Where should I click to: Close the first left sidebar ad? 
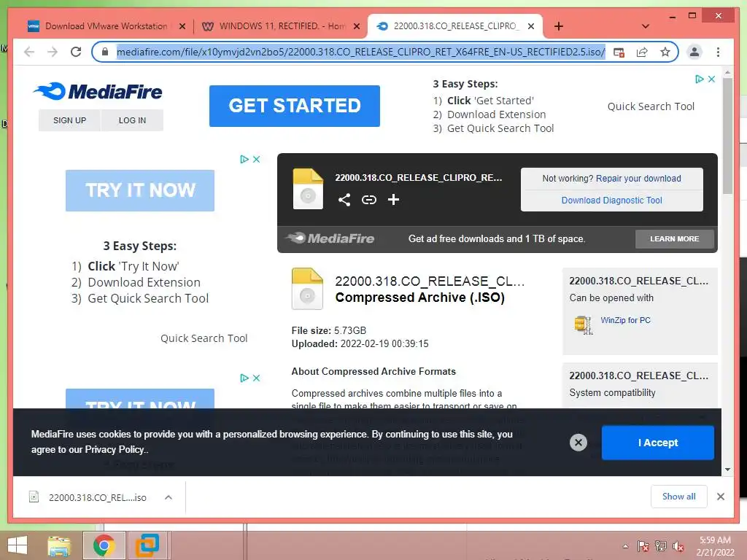pyautogui.click(x=256, y=159)
